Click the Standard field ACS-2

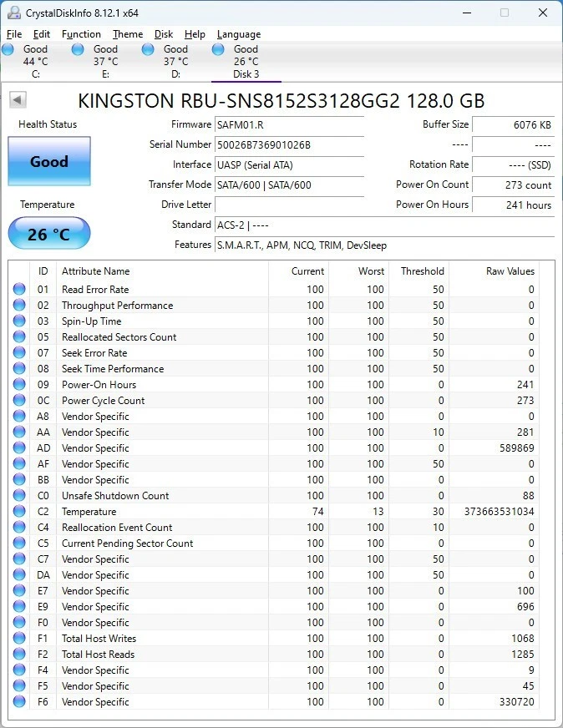tap(384, 225)
